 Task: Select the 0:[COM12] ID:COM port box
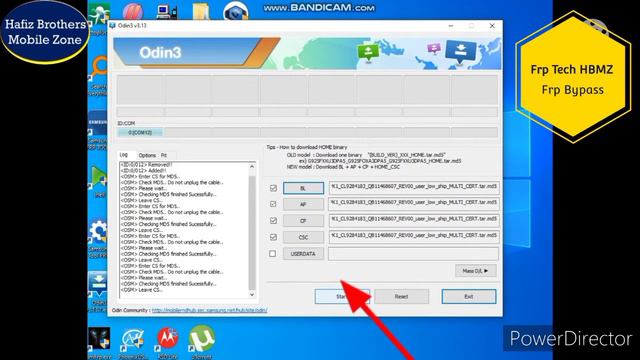[x=140, y=133]
